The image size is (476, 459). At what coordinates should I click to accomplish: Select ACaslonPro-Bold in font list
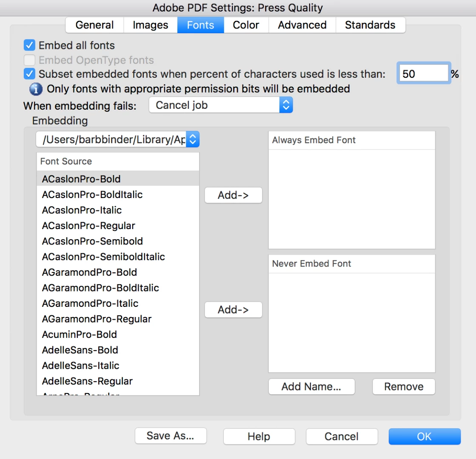118,178
